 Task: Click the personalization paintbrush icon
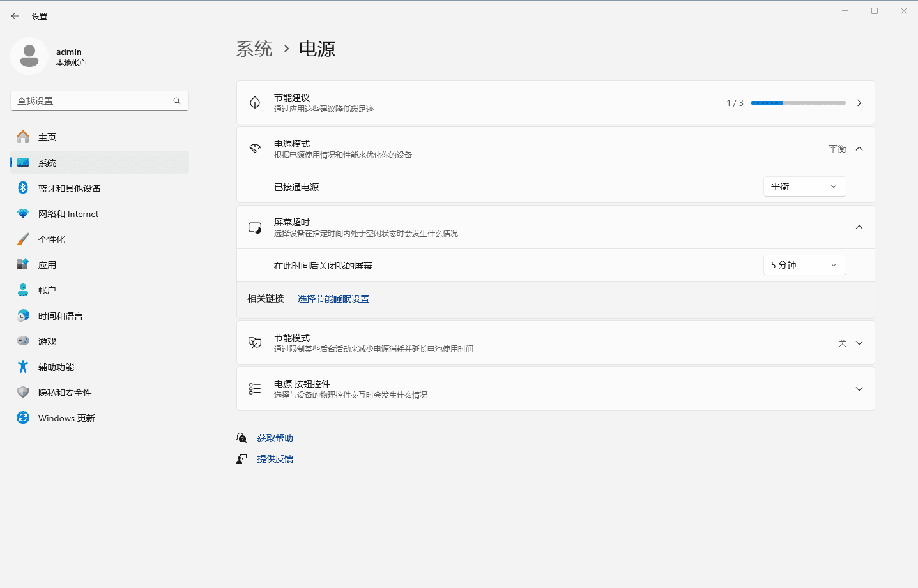(x=23, y=239)
